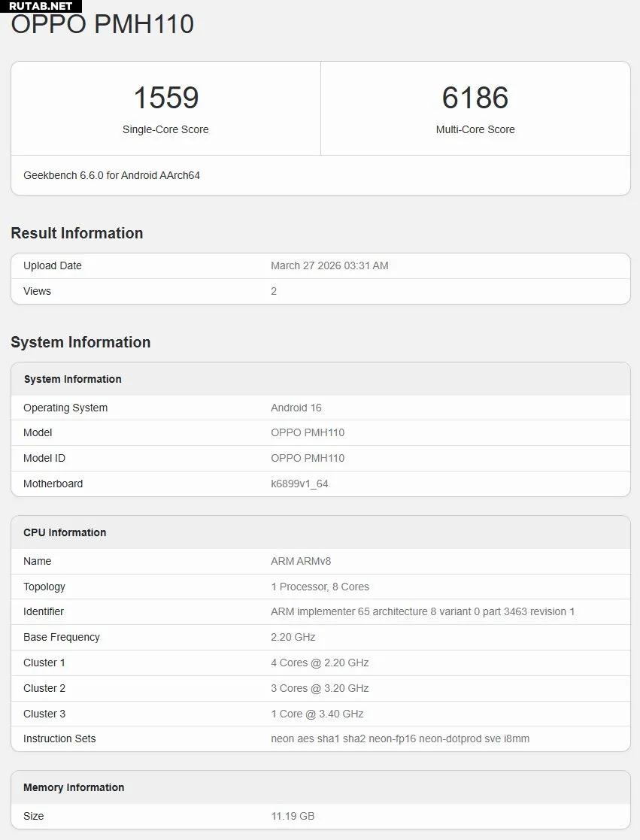Click the RUTAB.NET watermark label
Screen dimensions: 640x840
41,6
